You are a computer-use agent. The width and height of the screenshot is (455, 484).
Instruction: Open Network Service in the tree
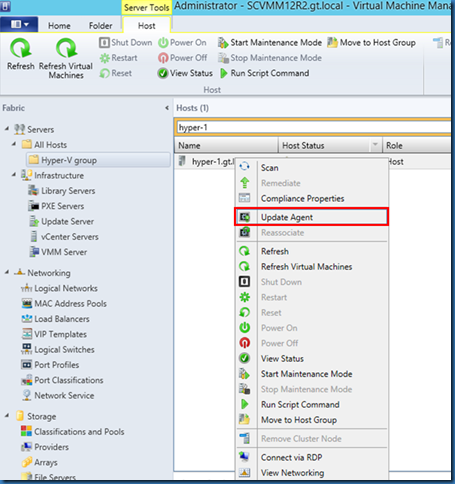pos(58,395)
